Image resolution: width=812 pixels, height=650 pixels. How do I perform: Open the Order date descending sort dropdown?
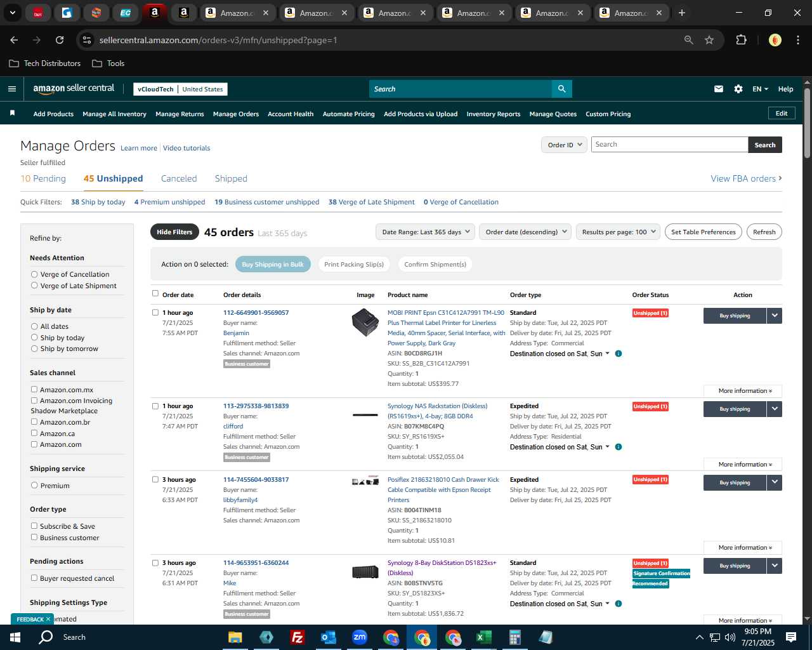click(525, 232)
